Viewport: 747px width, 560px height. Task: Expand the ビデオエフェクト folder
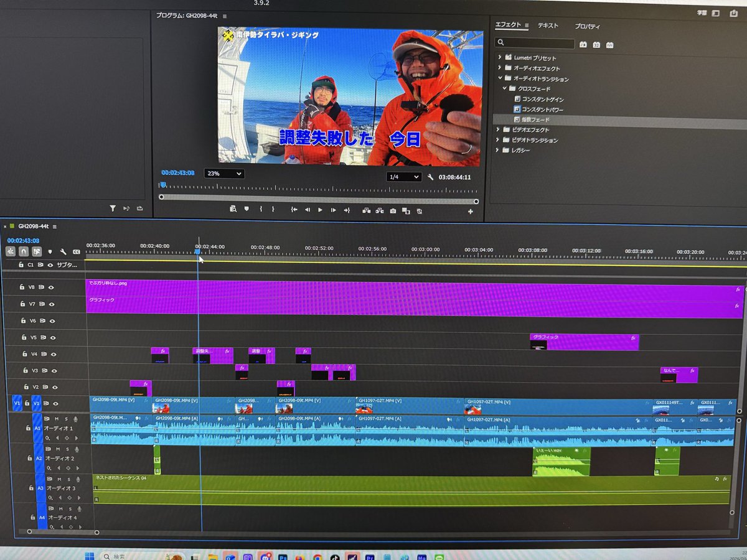(x=499, y=129)
